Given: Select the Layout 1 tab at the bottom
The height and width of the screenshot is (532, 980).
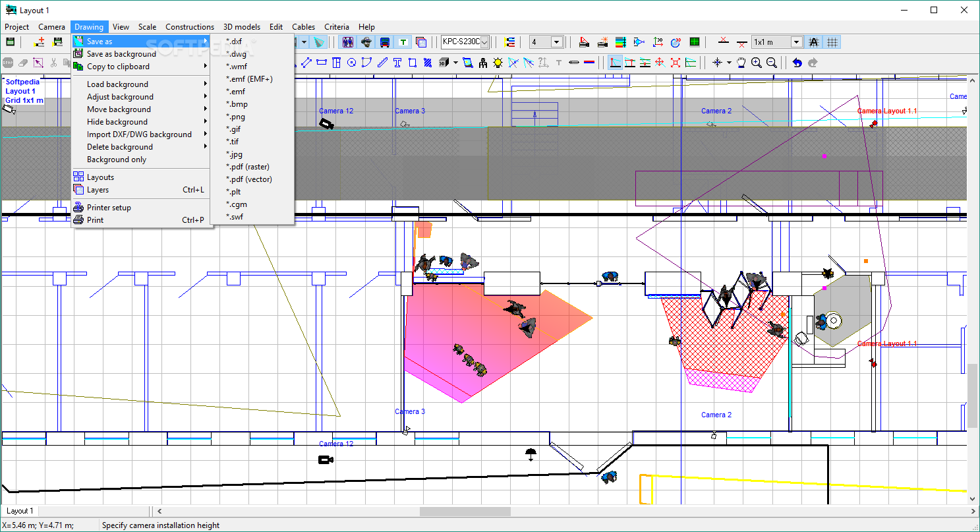Looking at the screenshot, I should (x=19, y=511).
